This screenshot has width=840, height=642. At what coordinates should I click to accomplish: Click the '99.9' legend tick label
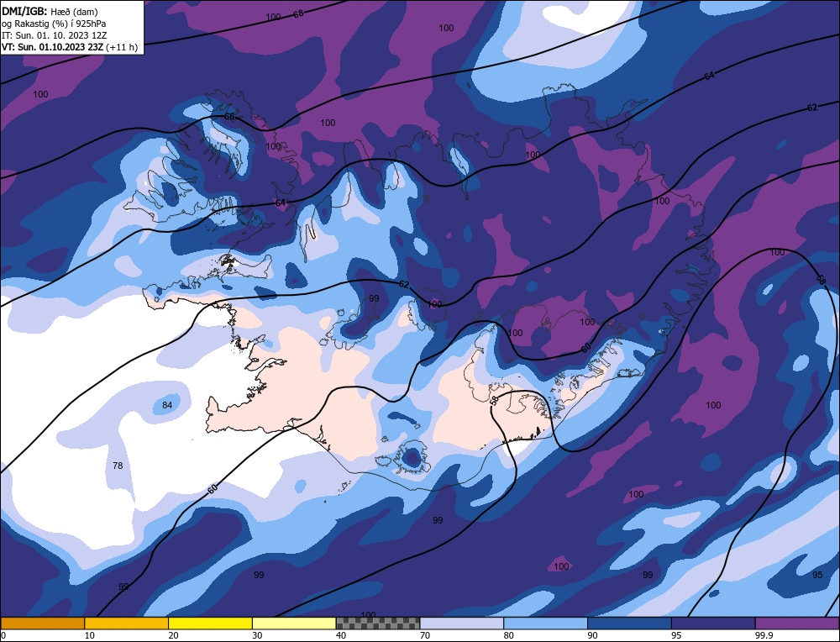coord(763,635)
